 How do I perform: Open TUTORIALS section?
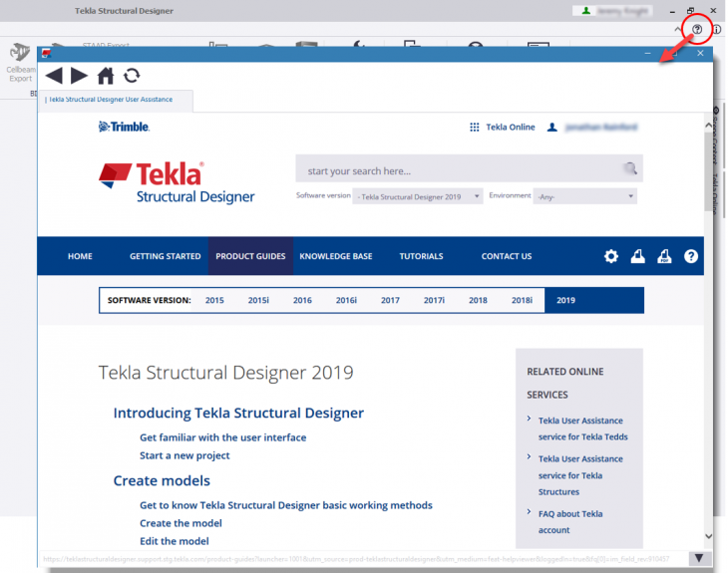tap(421, 256)
